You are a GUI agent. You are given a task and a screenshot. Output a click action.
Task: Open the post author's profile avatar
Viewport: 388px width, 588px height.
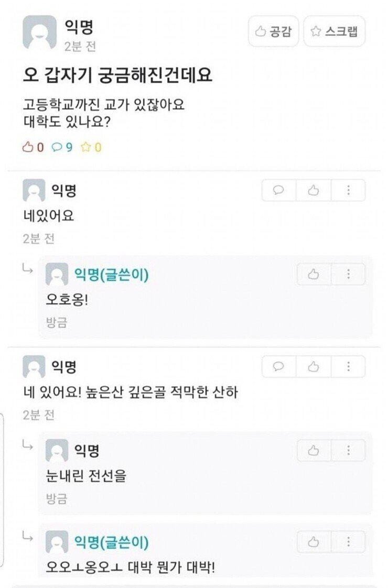click(x=39, y=32)
